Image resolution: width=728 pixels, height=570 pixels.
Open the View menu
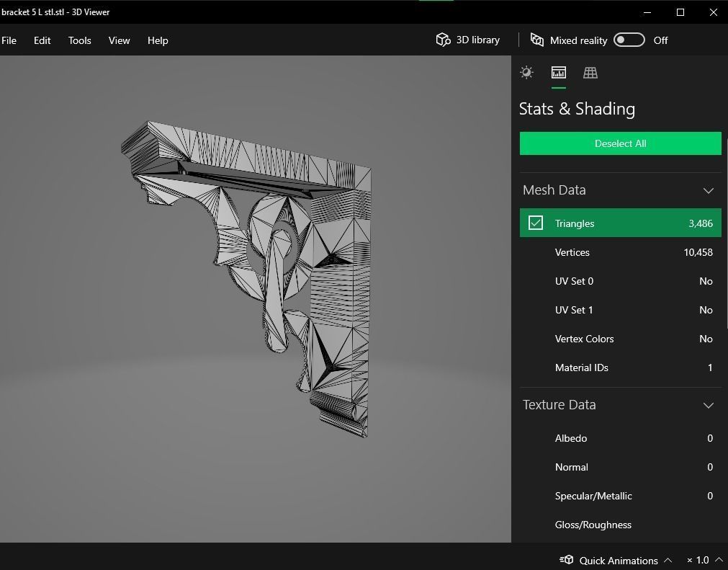click(119, 40)
